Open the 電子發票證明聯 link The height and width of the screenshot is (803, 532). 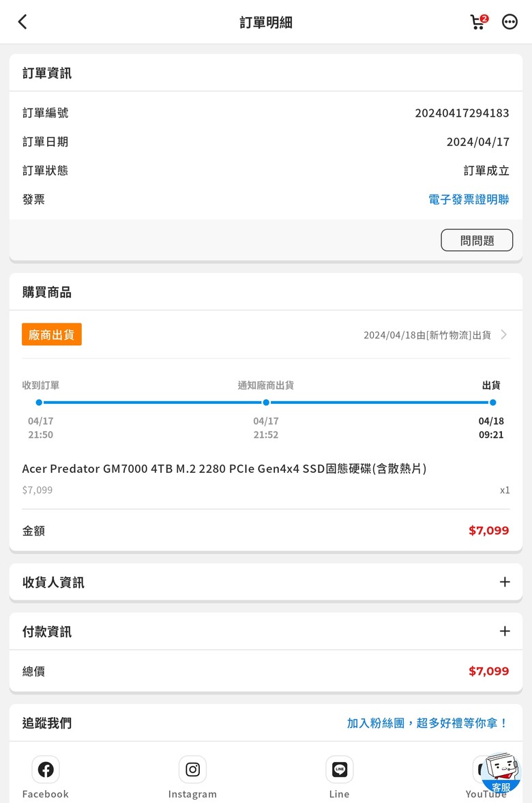tap(469, 199)
